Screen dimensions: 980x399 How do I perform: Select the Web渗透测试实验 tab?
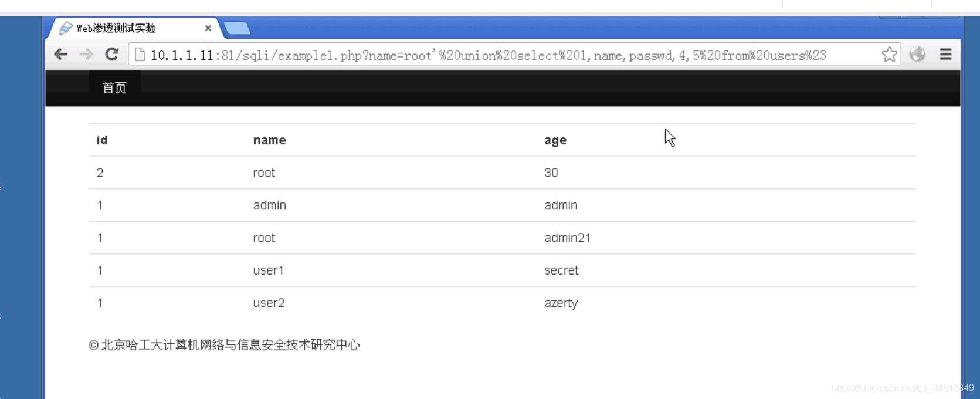135,28
